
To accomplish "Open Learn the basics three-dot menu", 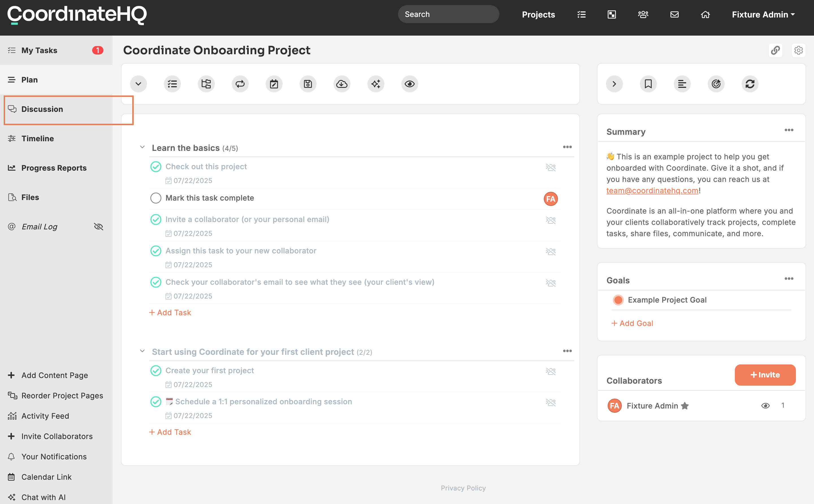I will pos(567,147).
